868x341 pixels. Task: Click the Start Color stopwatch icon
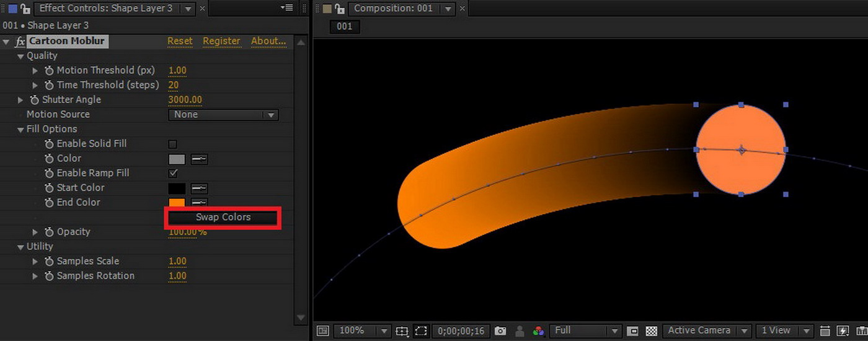pyautogui.click(x=50, y=188)
